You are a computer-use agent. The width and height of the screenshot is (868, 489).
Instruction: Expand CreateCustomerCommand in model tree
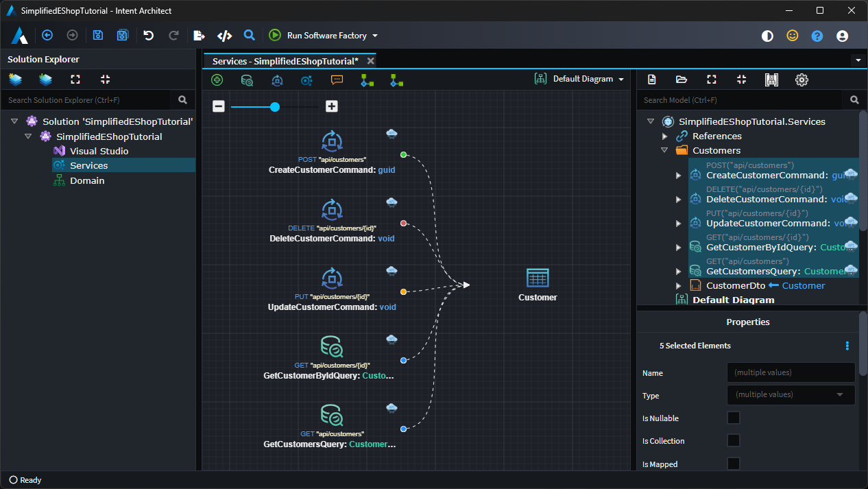678,176
